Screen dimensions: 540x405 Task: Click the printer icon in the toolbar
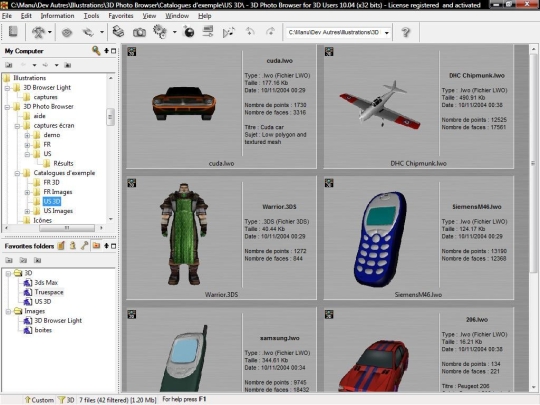pos(118,32)
